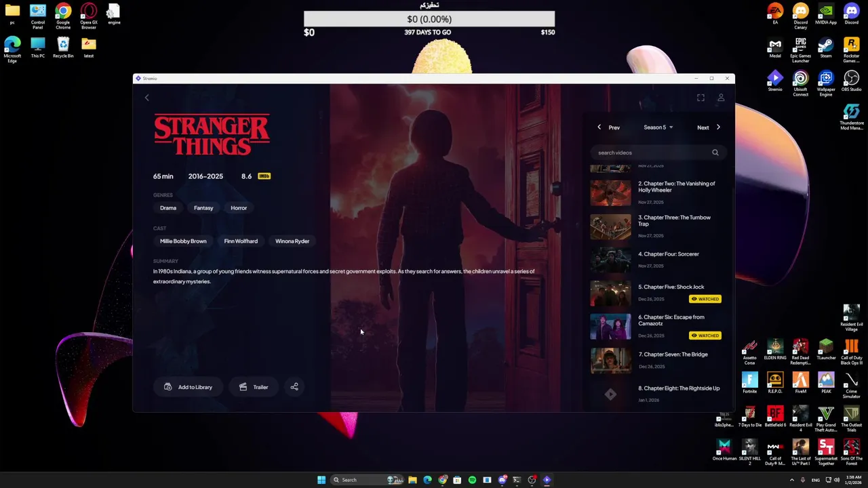
Task: Open Epic Games Launcher shortcut
Action: (x=800, y=50)
